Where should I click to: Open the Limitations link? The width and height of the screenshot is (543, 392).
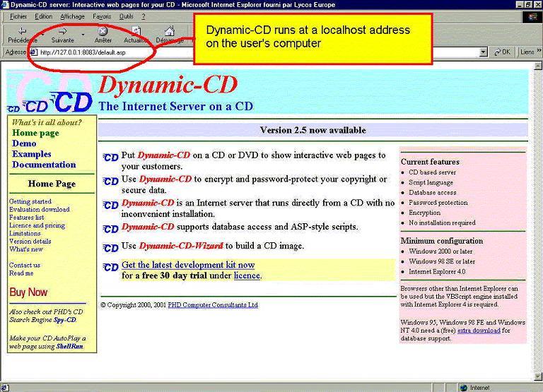(x=25, y=233)
